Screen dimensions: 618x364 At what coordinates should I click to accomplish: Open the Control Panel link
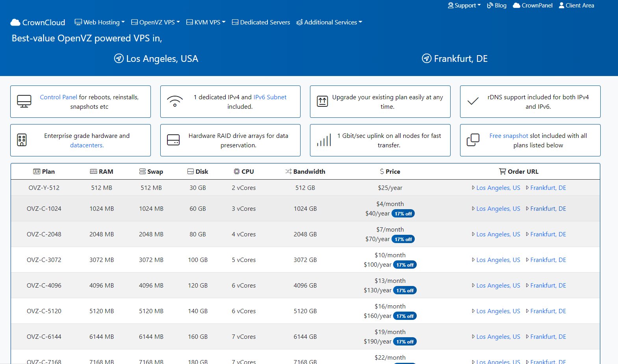click(58, 97)
